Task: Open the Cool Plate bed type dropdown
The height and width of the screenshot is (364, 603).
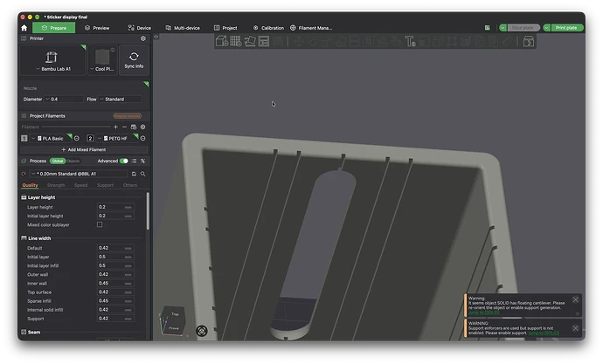Action: pos(102,60)
